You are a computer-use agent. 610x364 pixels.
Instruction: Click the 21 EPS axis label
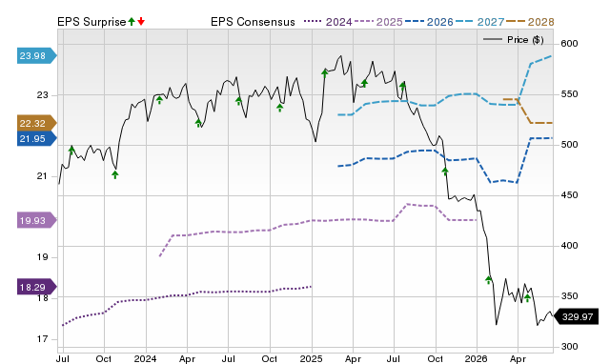click(43, 176)
